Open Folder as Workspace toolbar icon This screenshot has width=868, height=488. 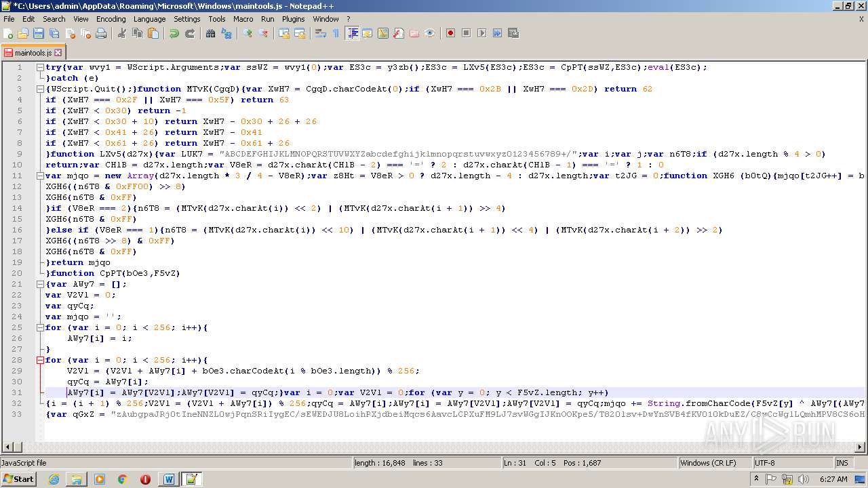[414, 33]
